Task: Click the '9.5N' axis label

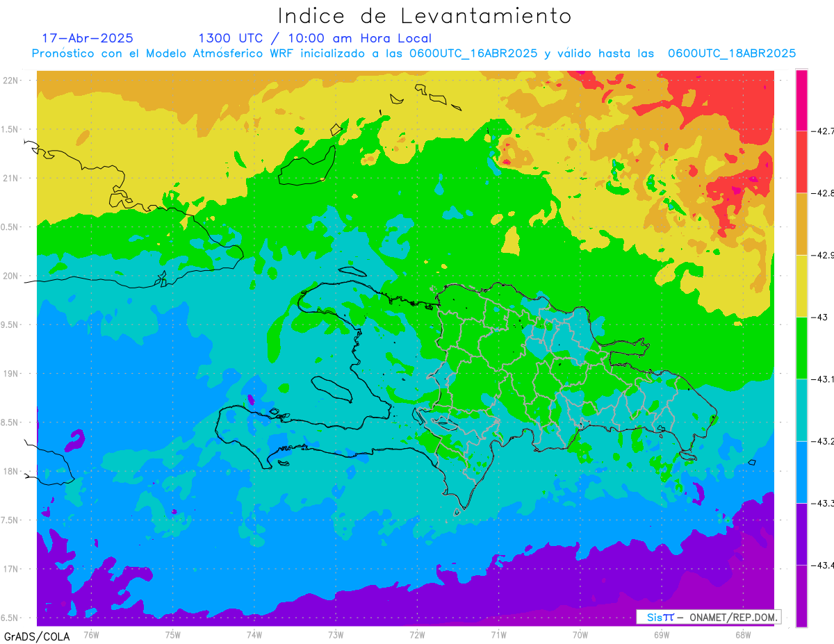Action: [10, 324]
